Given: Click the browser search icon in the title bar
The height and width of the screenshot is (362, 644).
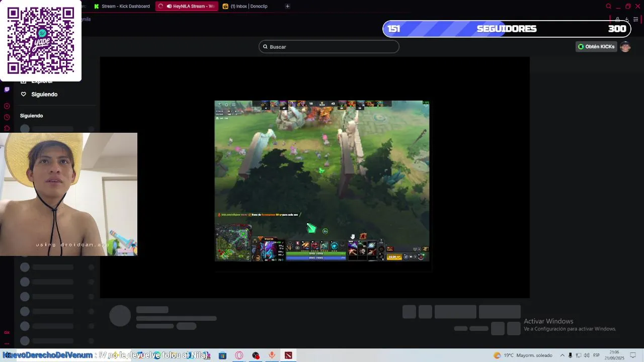Looking at the screenshot, I should pos(608,6).
